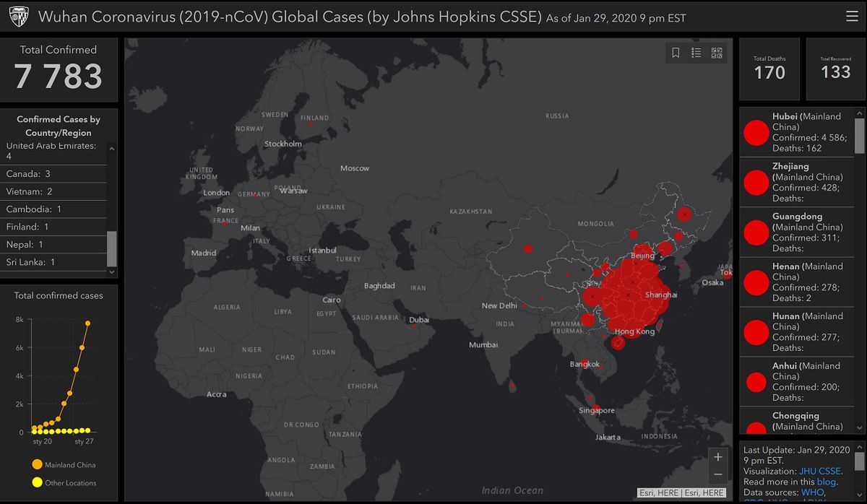The image size is (867, 504).
Task: Click the red marker near Singapore
Action: [596, 408]
